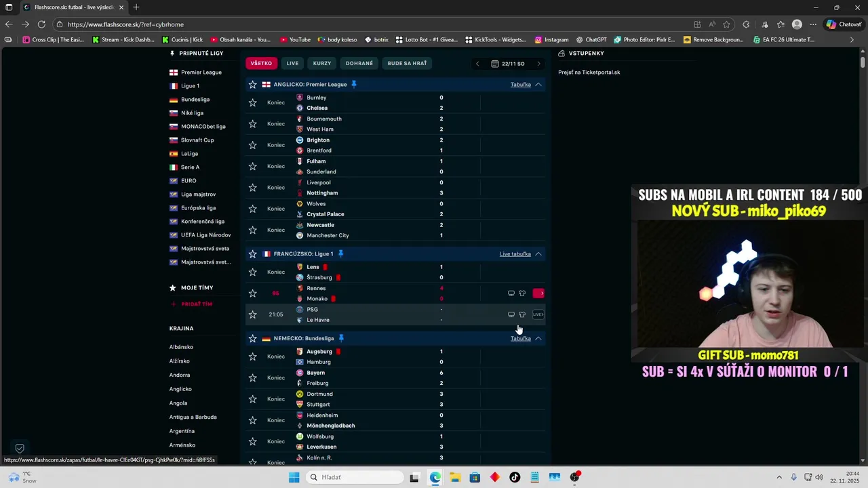Image resolution: width=868 pixels, height=488 pixels.
Task: Show TV broadcast icon for PSG match
Action: pos(511,314)
